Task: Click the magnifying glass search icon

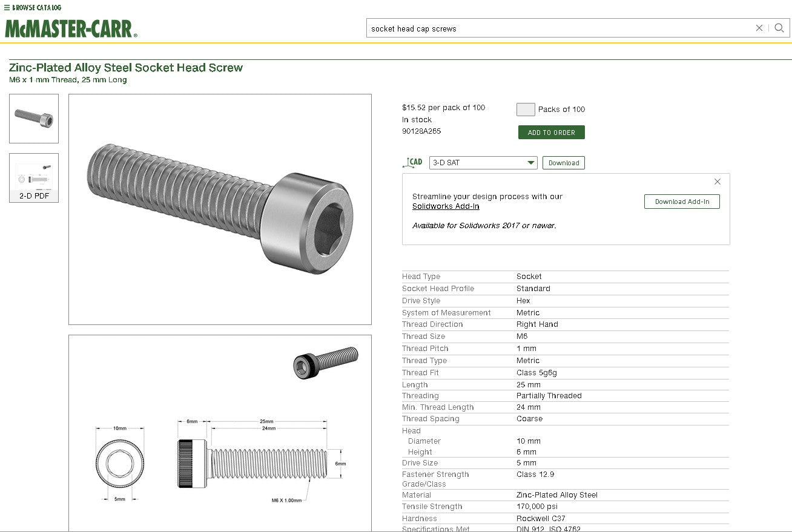Action: (779, 28)
